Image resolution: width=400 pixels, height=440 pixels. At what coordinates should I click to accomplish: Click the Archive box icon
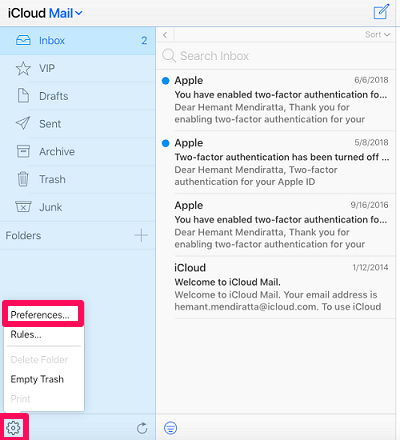(x=23, y=151)
